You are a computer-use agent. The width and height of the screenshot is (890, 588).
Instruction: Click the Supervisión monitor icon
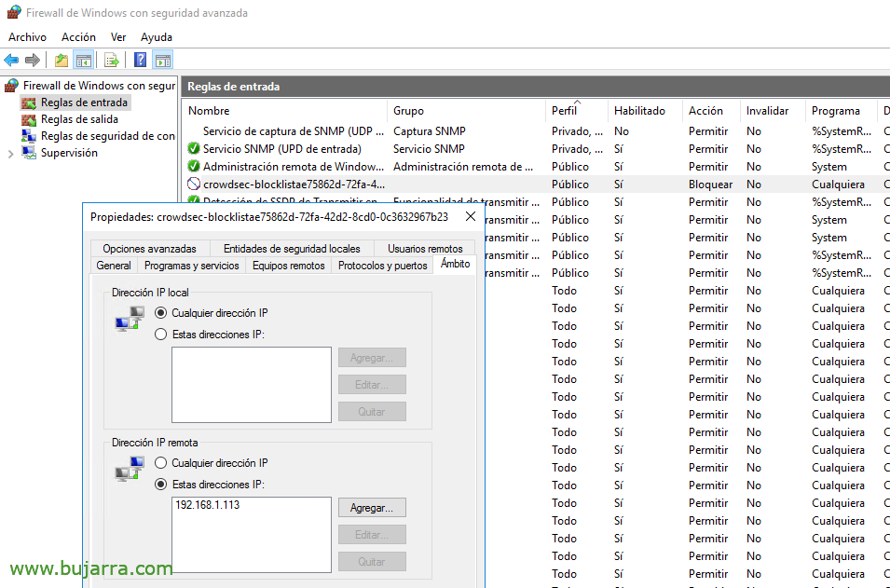(x=29, y=153)
